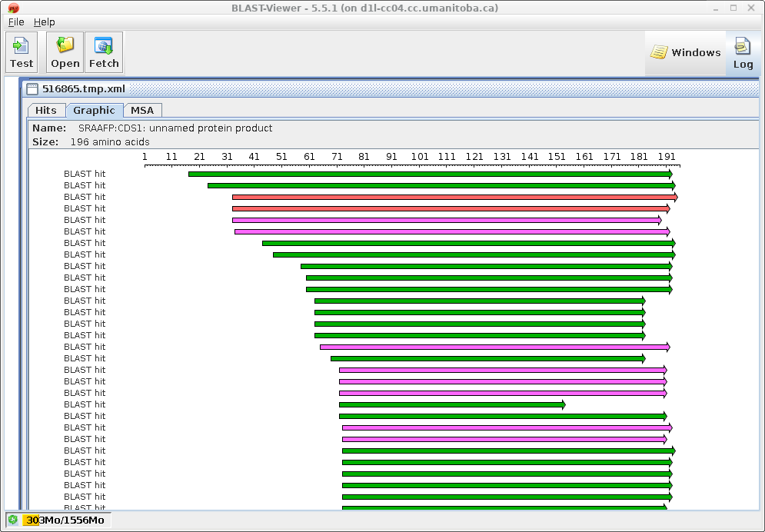This screenshot has height=532, width=765.
Task: Click the 516865.tmp.xml window title bar
Action: pyautogui.click(x=384, y=89)
